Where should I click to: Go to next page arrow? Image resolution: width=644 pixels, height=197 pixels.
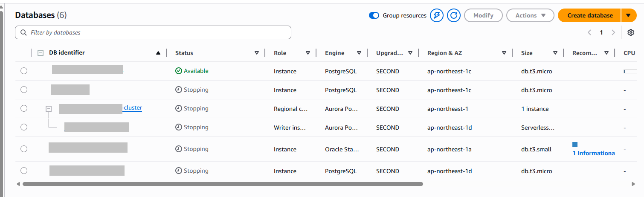click(613, 32)
